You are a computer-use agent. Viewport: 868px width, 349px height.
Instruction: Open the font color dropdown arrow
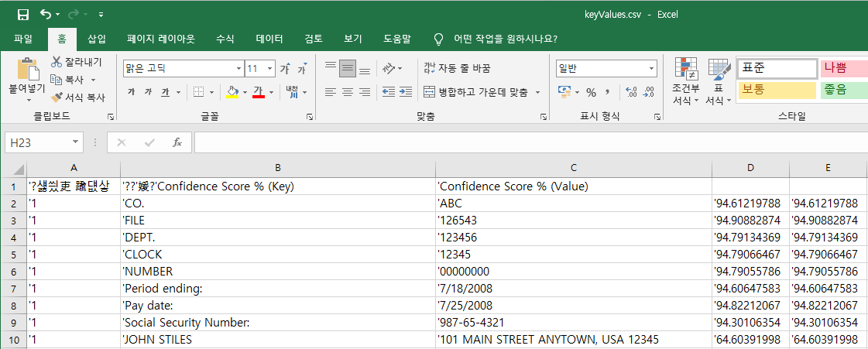point(271,92)
